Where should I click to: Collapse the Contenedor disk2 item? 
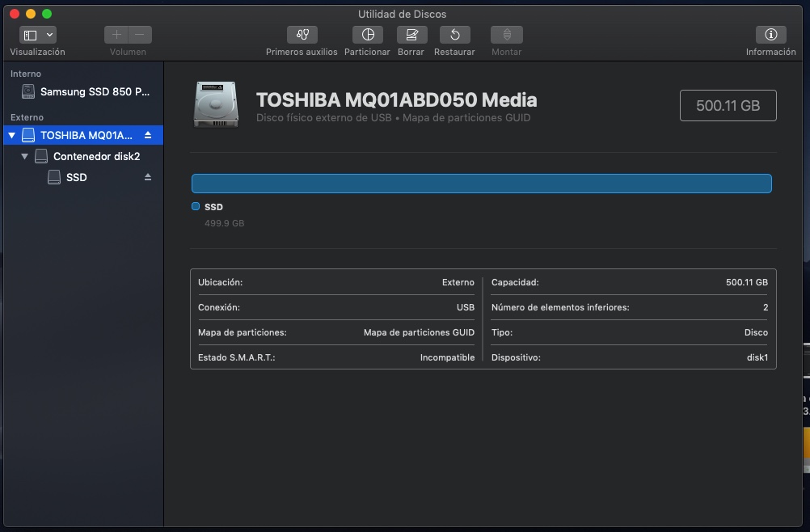(25, 157)
